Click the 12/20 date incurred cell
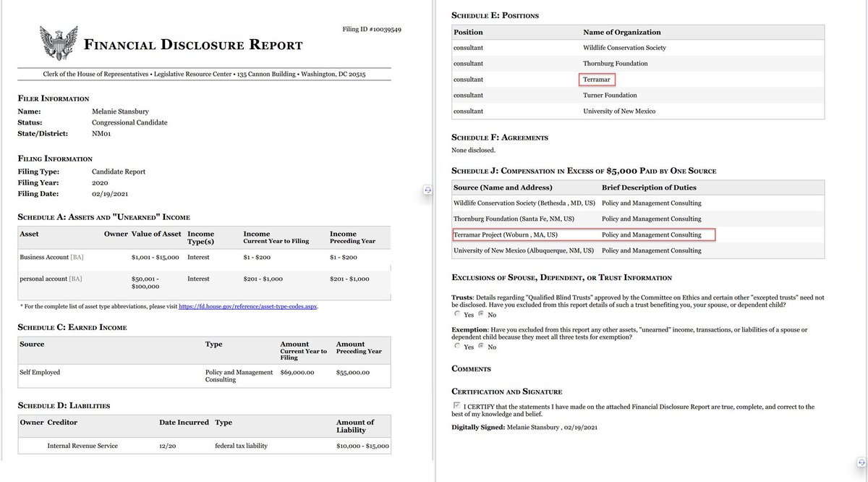 tap(168, 446)
